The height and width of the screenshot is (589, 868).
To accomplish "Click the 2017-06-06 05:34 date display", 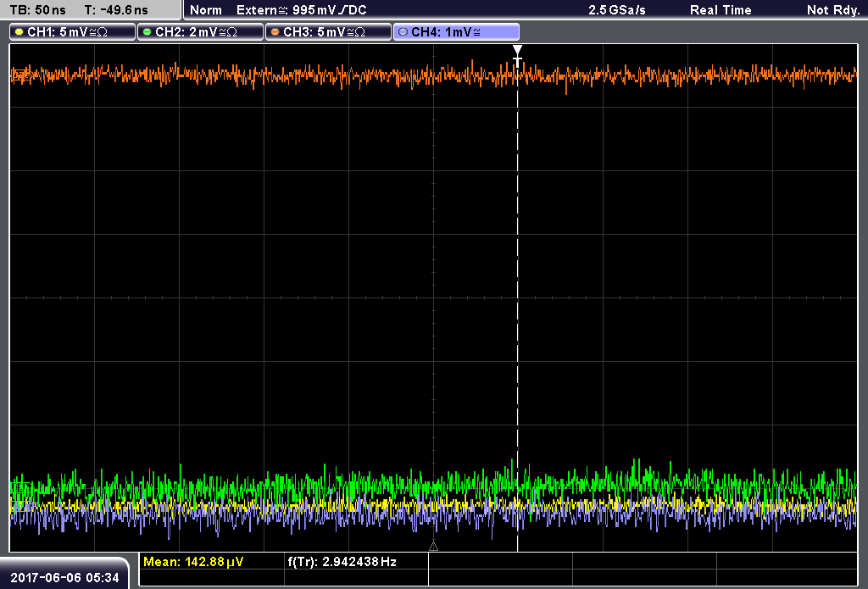I will pos(64,577).
